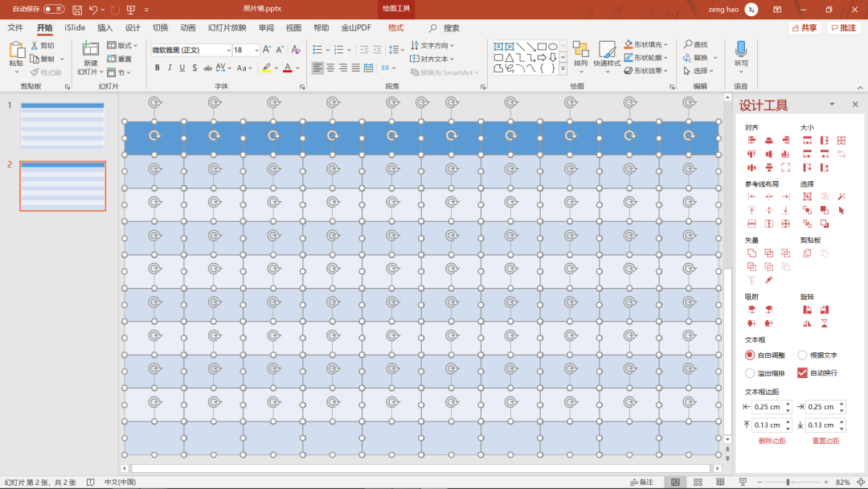868x489 pixels.
Task: Open the 插入 (Insert) ribbon tab
Action: [x=105, y=27]
